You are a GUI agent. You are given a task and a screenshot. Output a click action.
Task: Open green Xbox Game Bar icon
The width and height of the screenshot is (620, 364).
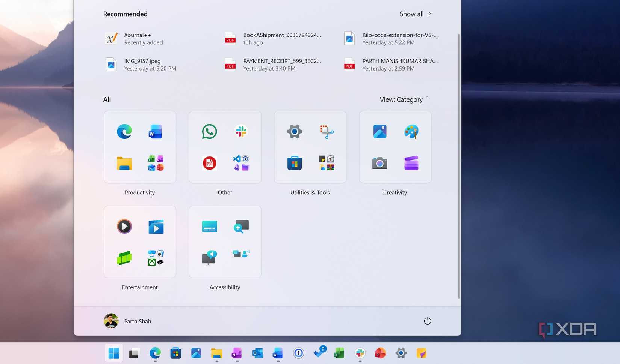124,258
